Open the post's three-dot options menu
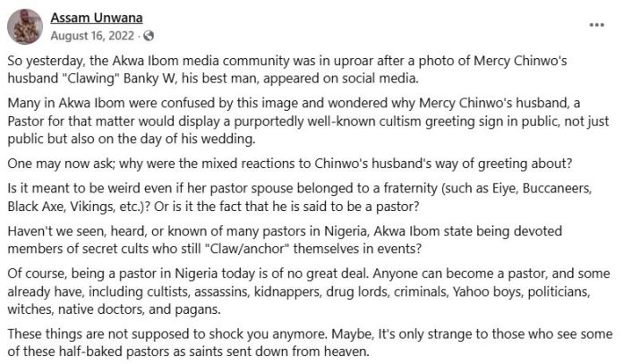 tap(596, 24)
